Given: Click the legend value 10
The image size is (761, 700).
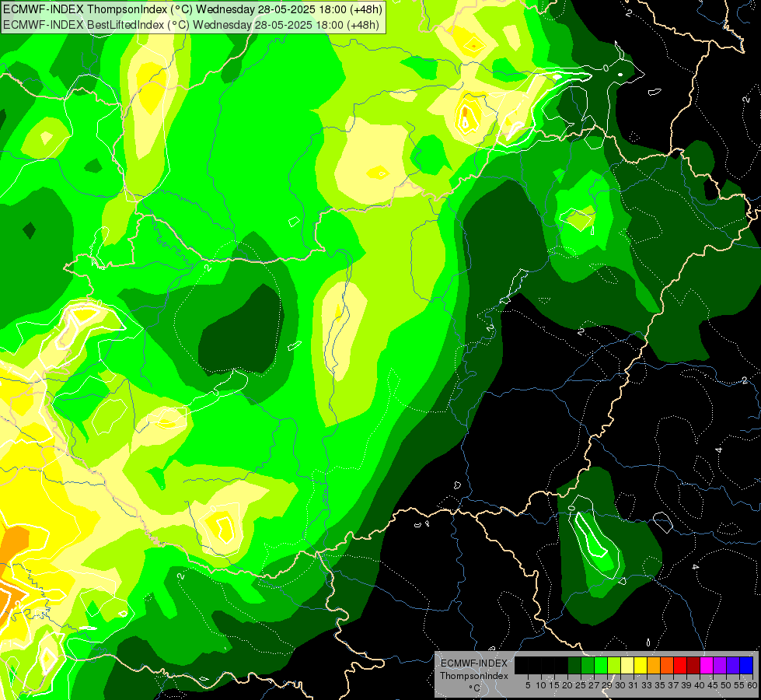Looking at the screenshot, I should pos(541,685).
